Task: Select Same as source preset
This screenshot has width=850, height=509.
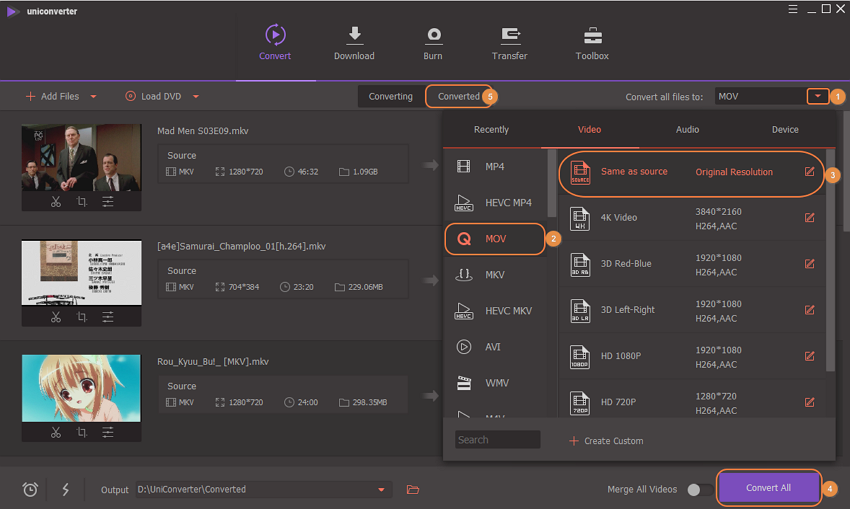Action: point(691,173)
